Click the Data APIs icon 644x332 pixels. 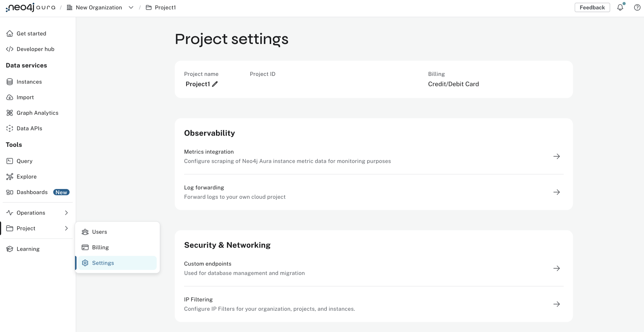point(10,128)
